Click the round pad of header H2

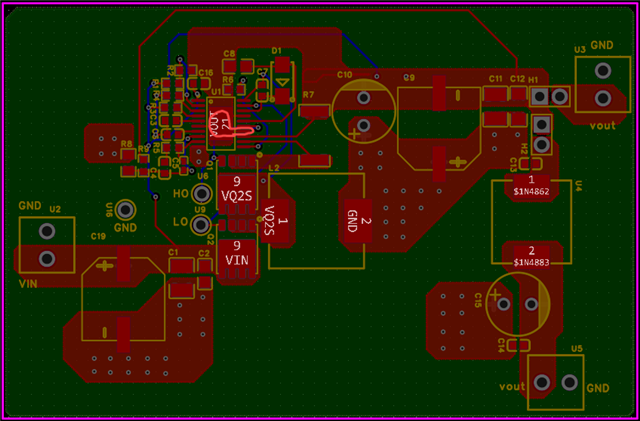coord(542,144)
